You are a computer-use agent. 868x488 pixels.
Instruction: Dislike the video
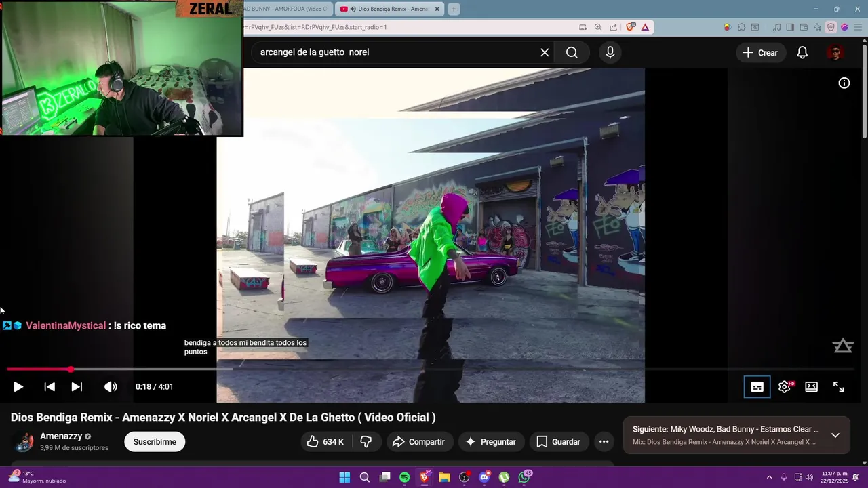click(366, 442)
